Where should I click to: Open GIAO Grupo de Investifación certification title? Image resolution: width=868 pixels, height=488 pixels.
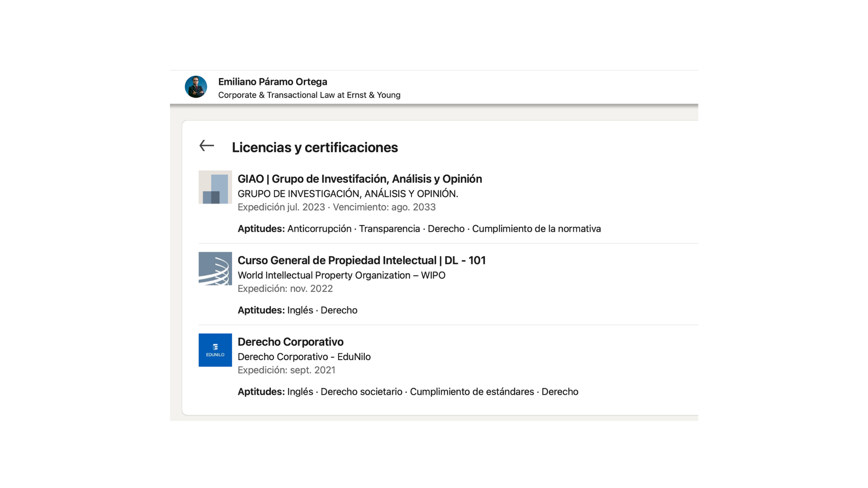point(359,179)
